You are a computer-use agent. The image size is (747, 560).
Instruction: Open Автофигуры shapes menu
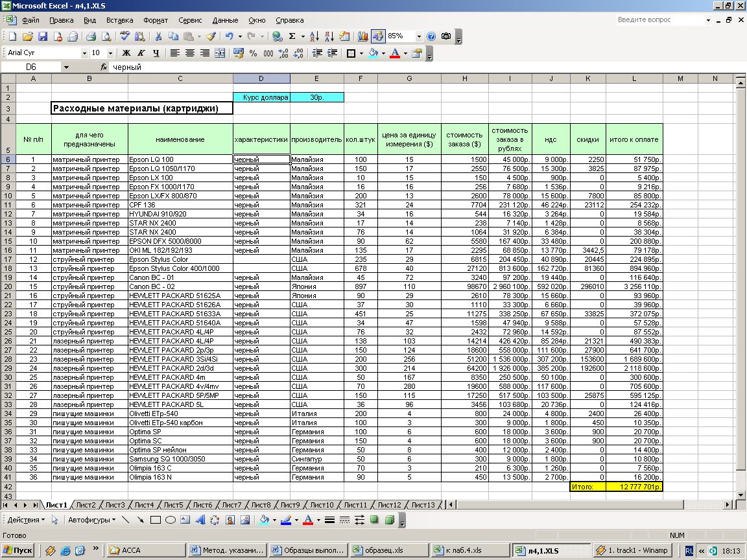(91, 520)
